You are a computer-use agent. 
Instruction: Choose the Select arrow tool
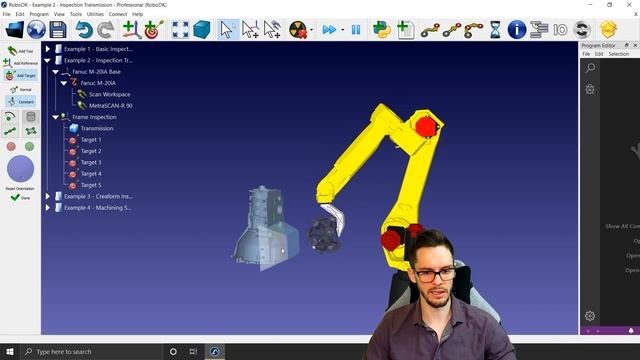click(x=227, y=30)
